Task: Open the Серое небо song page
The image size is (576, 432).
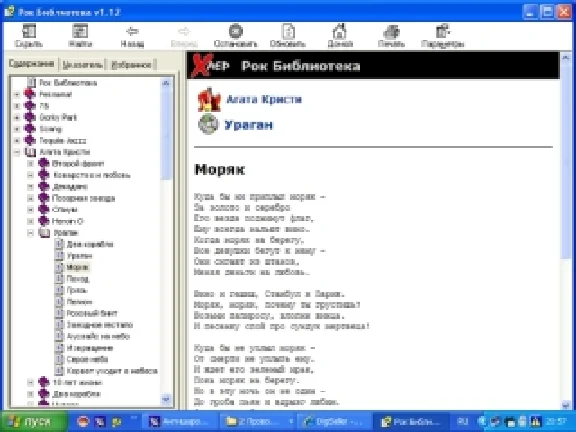Action: pyautogui.click(x=87, y=359)
